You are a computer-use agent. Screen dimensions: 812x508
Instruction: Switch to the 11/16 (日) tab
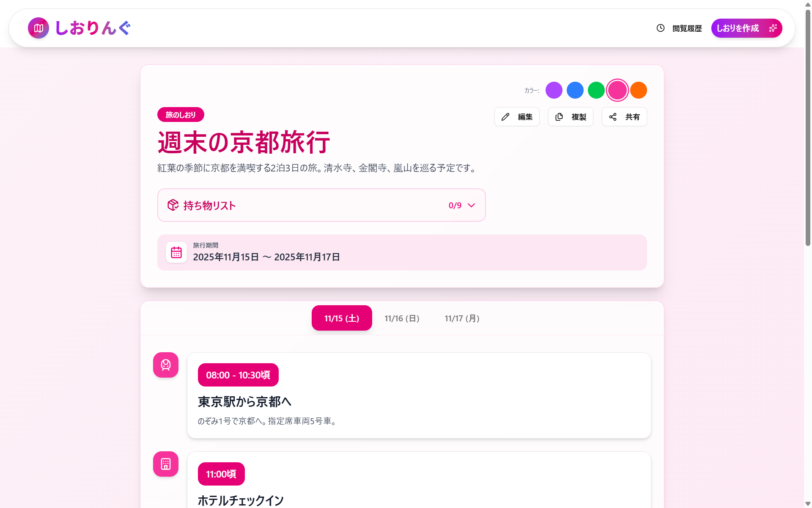pos(402,318)
